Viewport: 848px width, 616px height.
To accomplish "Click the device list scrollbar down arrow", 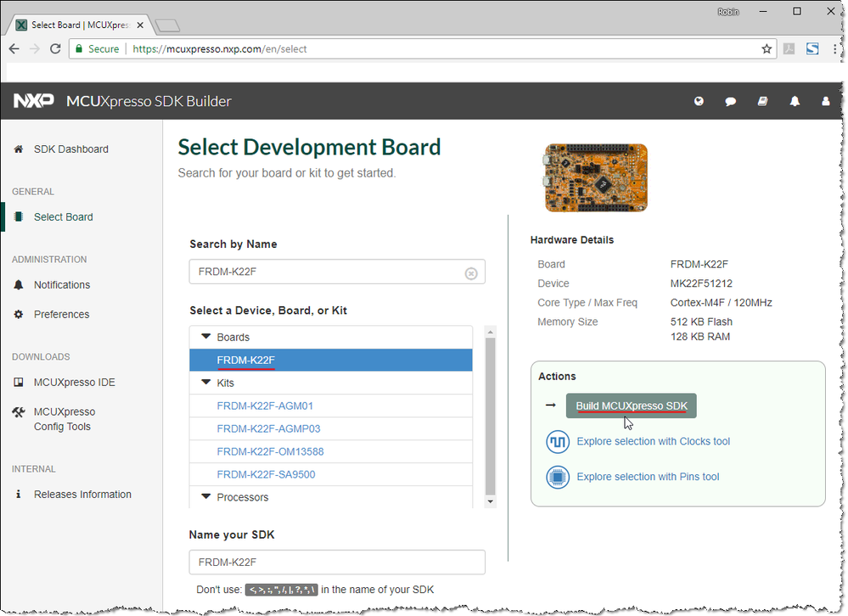I will click(490, 501).
